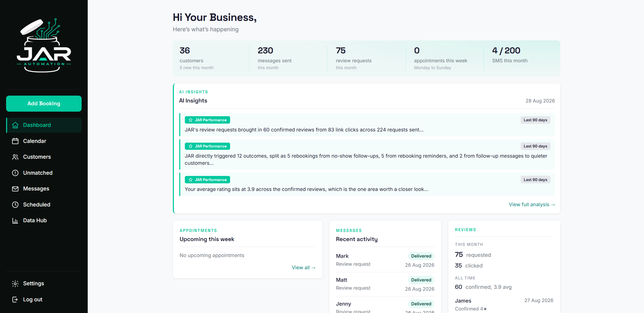This screenshot has width=644, height=313.
Task: Go to the Customers section
Action: tap(44, 157)
